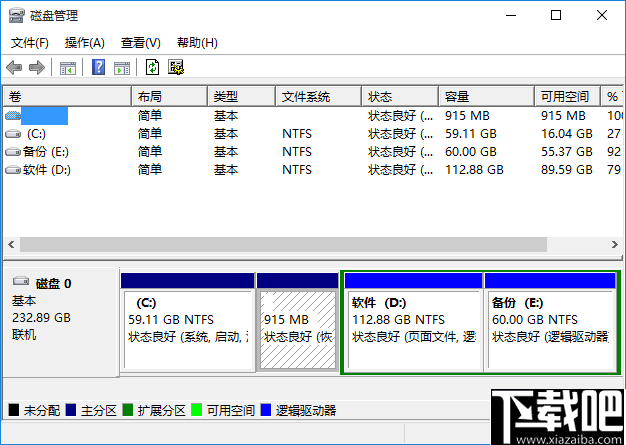Open the 文件(F) menu
Viewport: 626px width, 445px height.
click(x=30, y=43)
